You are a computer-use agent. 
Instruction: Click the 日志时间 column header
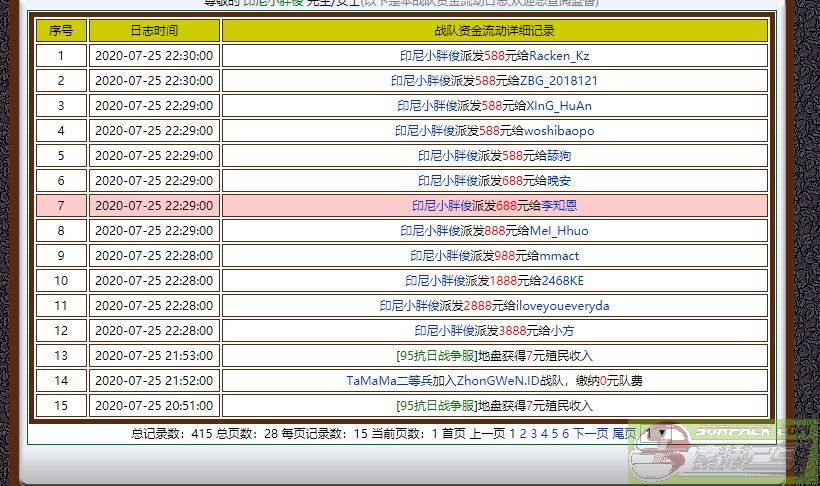[x=154, y=31]
